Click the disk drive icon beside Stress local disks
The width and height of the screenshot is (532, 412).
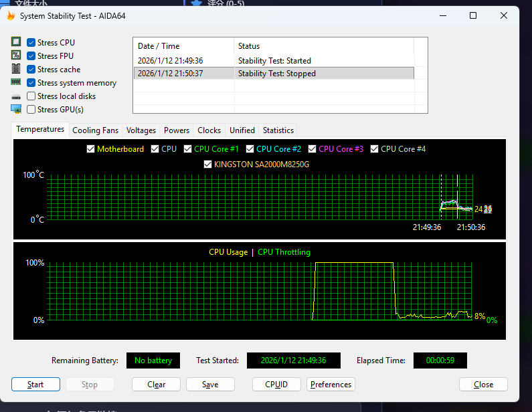[x=16, y=97]
